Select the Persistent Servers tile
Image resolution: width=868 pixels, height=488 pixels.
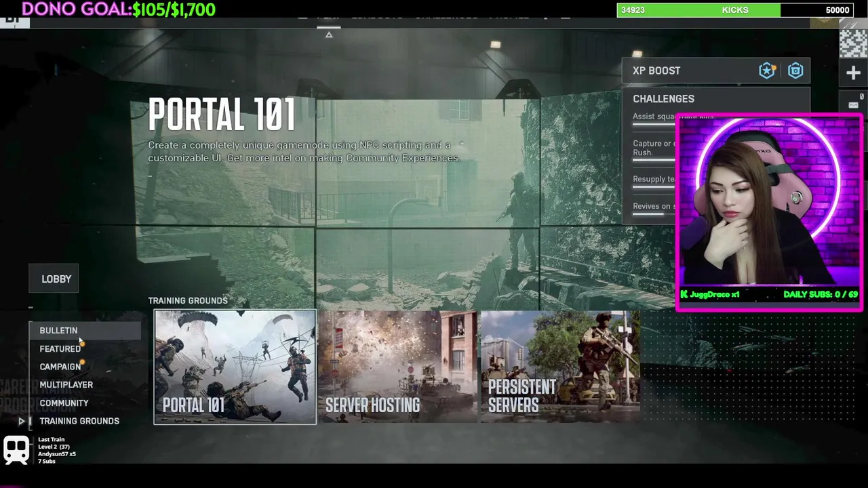pos(560,367)
